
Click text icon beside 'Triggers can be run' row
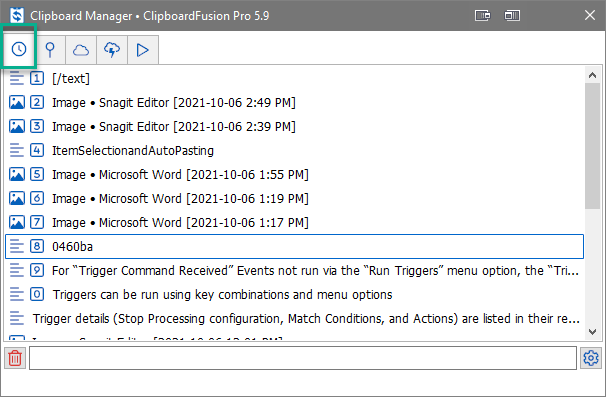(17, 294)
